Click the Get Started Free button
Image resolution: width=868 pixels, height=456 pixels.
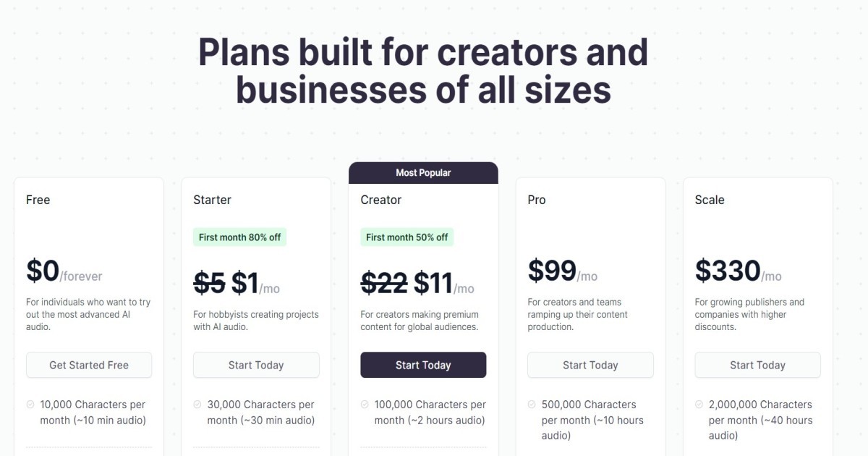pos(88,365)
